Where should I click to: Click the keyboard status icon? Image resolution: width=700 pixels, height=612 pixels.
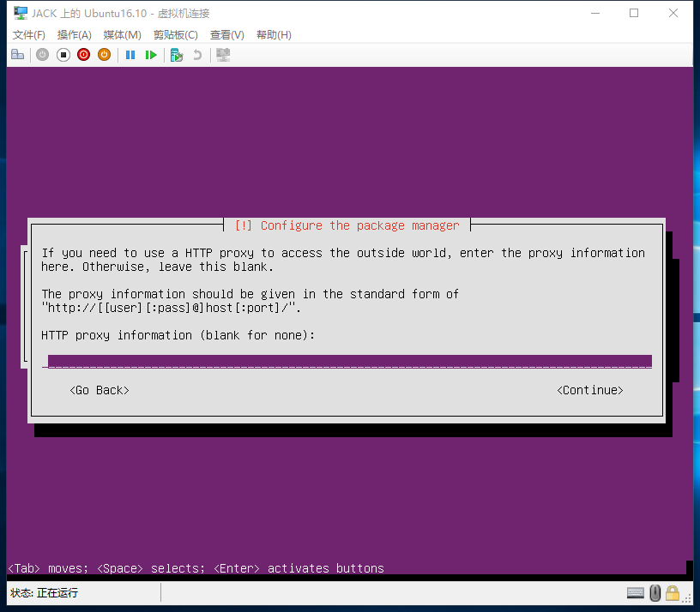(636, 593)
